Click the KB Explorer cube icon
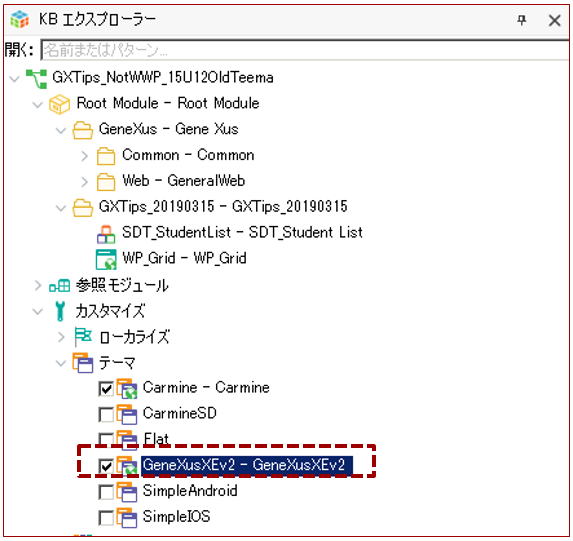573x541 pixels. click(19, 19)
